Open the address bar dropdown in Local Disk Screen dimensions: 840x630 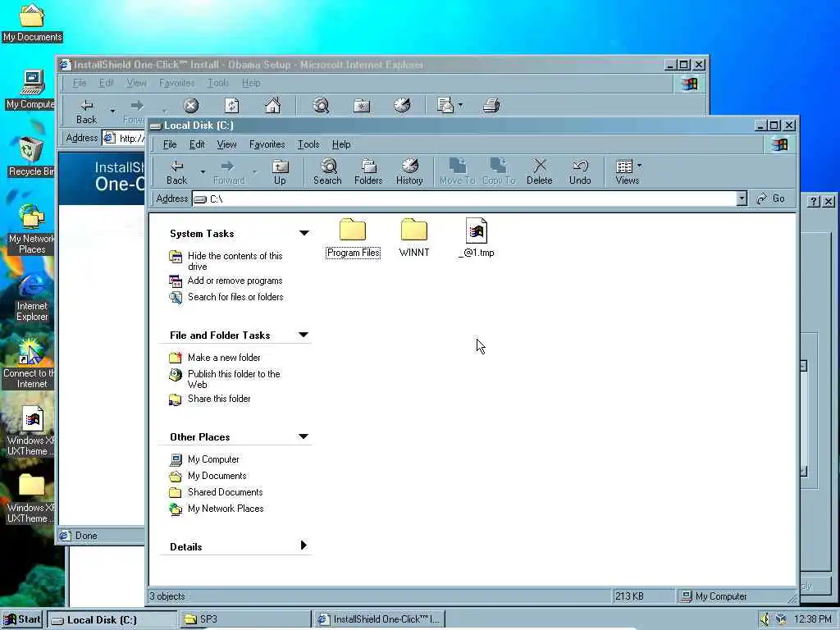coord(742,199)
